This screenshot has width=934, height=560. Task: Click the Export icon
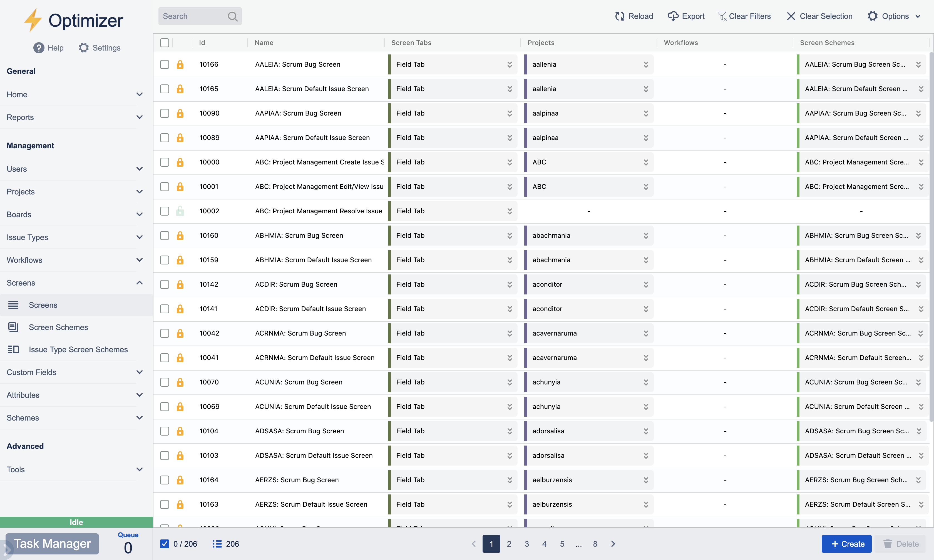[674, 16]
